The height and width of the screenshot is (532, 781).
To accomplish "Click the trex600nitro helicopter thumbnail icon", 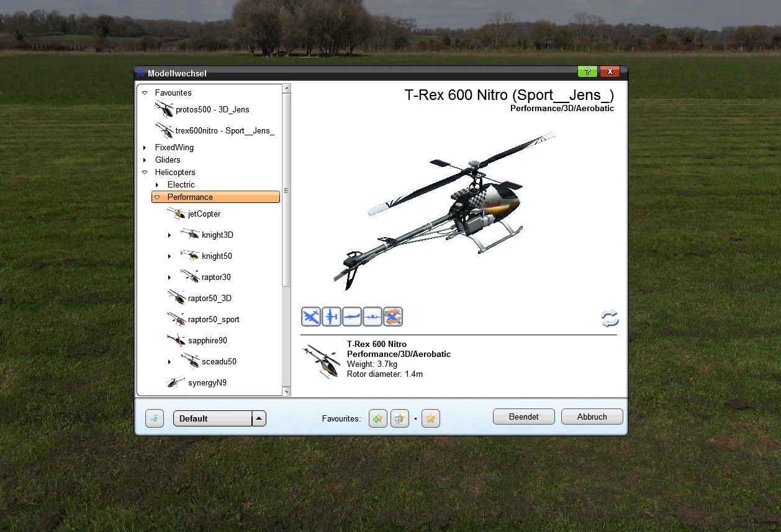I will point(165,131).
